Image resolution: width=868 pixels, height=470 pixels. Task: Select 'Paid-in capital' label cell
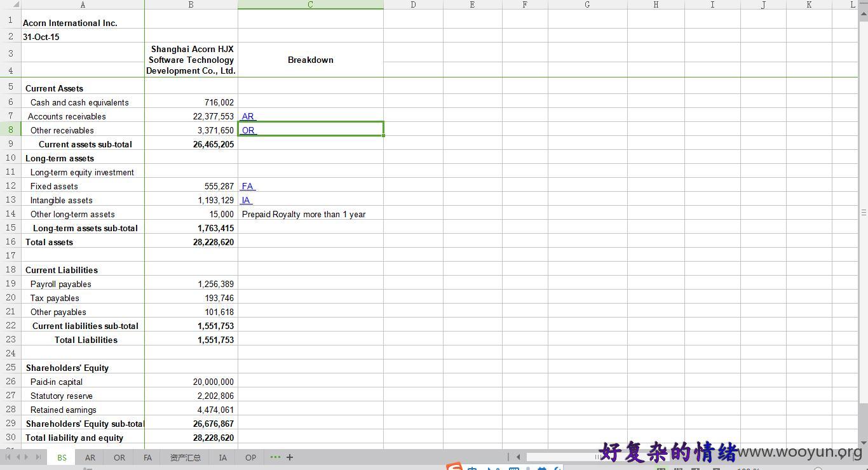[x=83, y=382]
